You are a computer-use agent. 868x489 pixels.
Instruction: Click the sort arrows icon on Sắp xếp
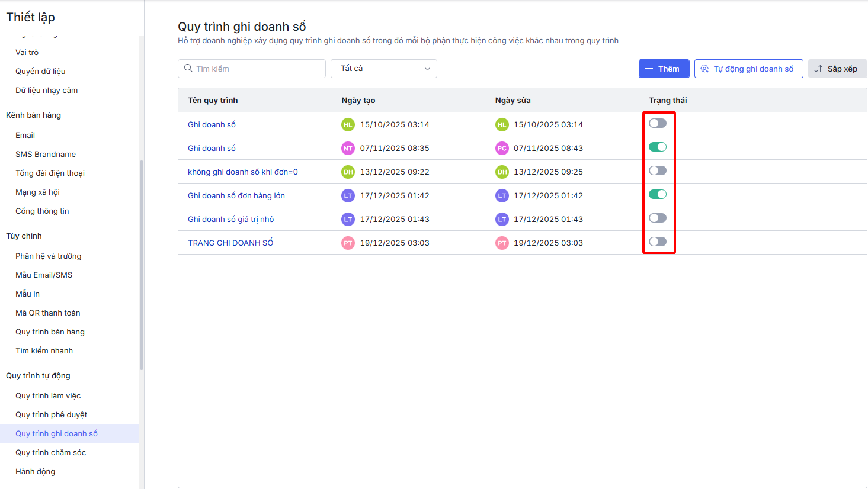click(818, 69)
